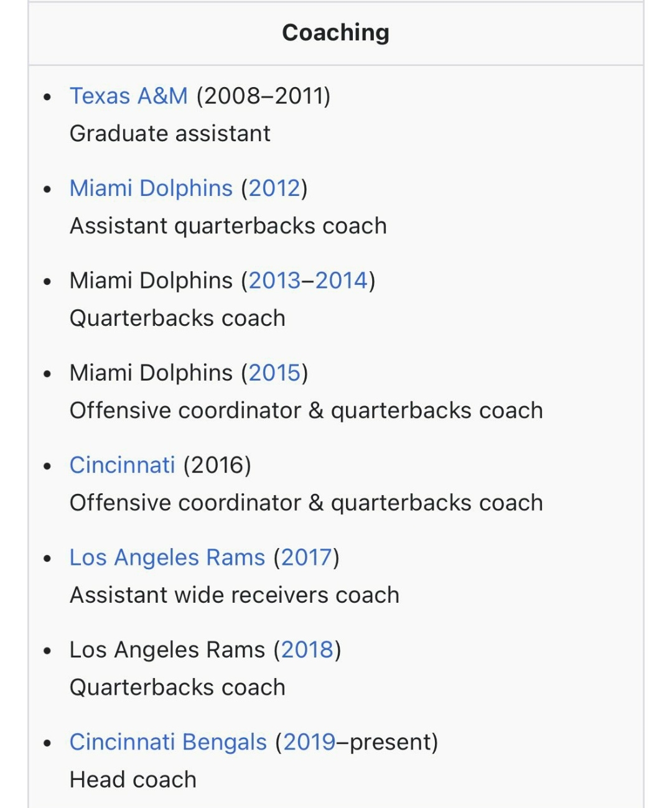Select the Assistant quarterbacks coach text

(x=228, y=226)
